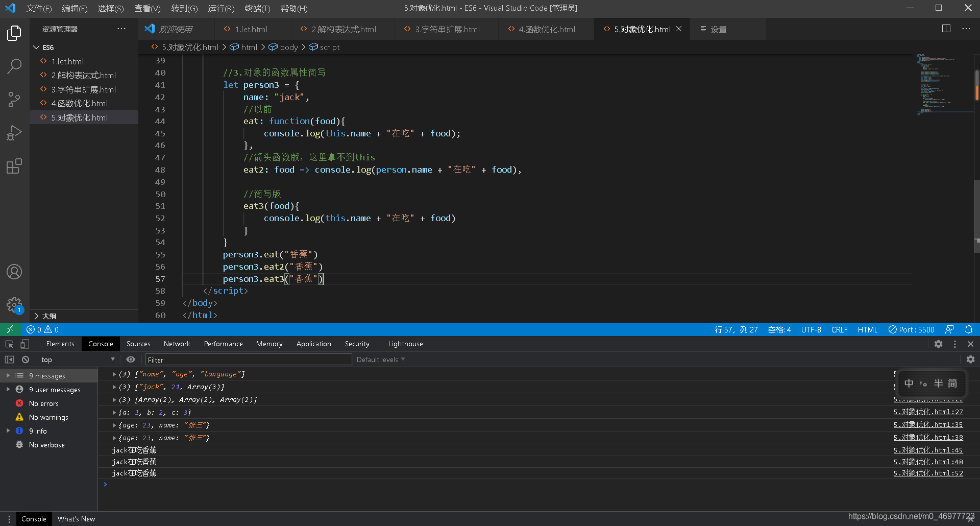Open the Default levels dropdown
980x526 pixels.
(x=381, y=360)
